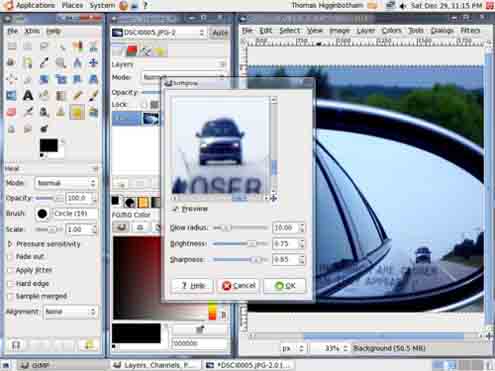495x371 pixels.
Task: Open the DSC0005.JPG-2 image selector dropdown
Action: click(x=158, y=33)
